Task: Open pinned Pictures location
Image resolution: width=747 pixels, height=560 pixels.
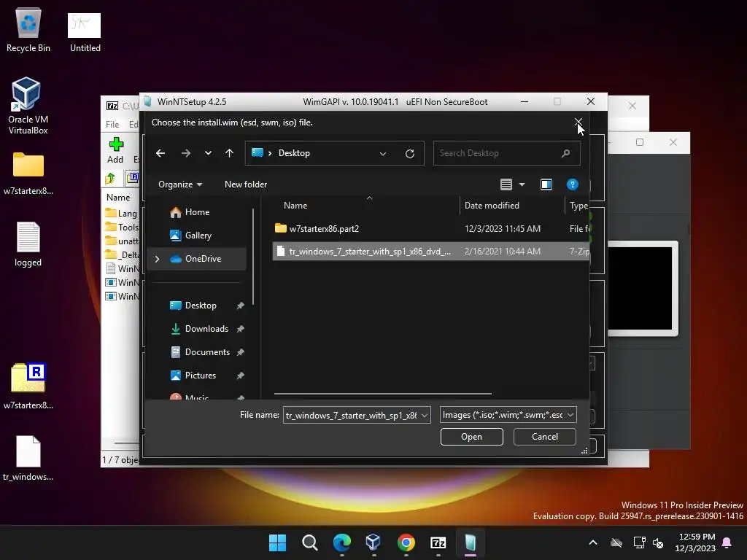Action: tap(200, 376)
